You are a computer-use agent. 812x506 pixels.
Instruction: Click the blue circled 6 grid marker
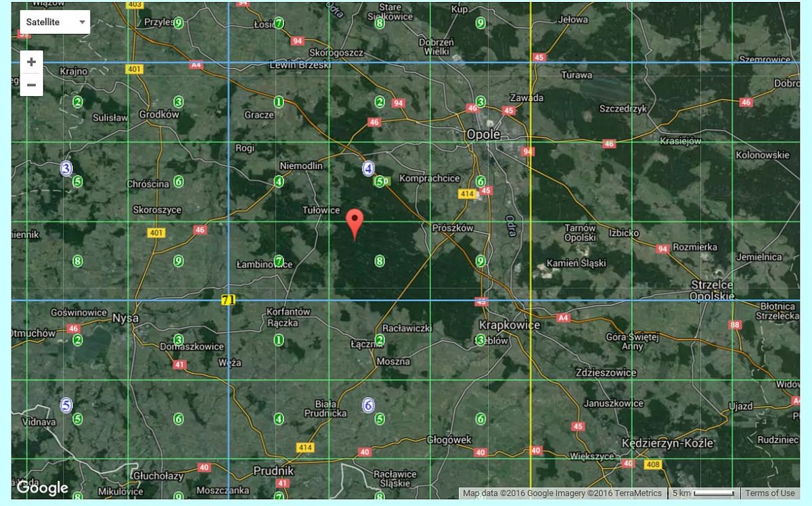coord(369,405)
